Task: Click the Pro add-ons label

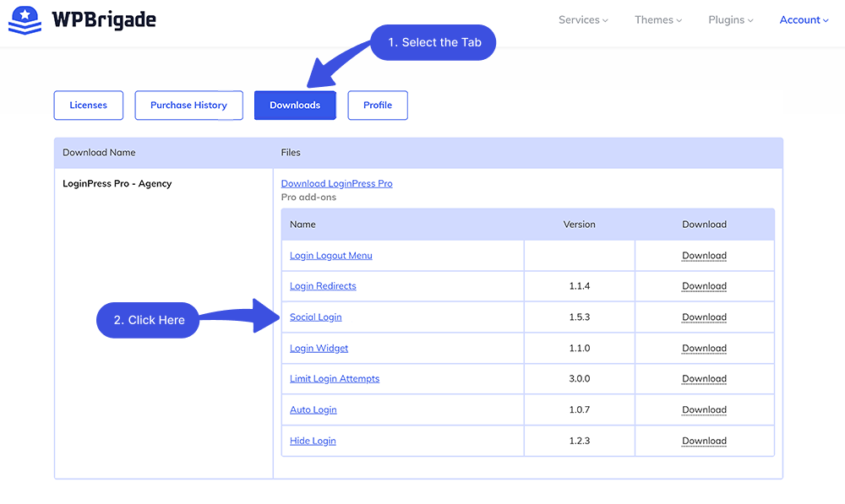Action: point(308,197)
